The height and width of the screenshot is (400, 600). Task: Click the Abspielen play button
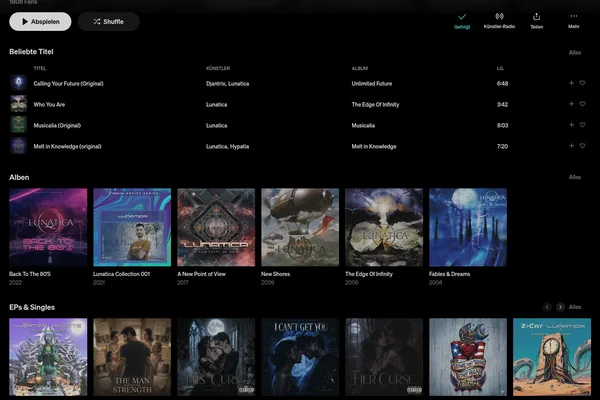pos(40,22)
